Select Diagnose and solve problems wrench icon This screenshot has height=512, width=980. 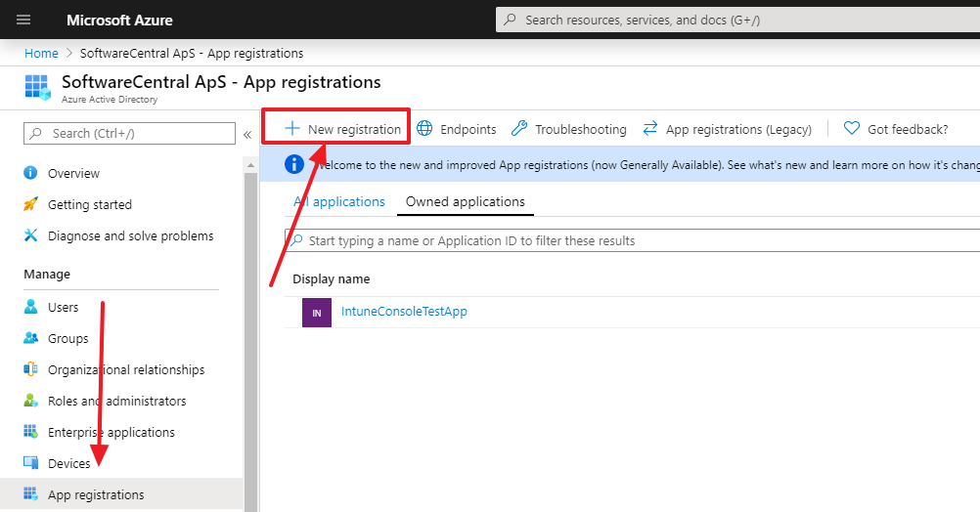[30, 235]
